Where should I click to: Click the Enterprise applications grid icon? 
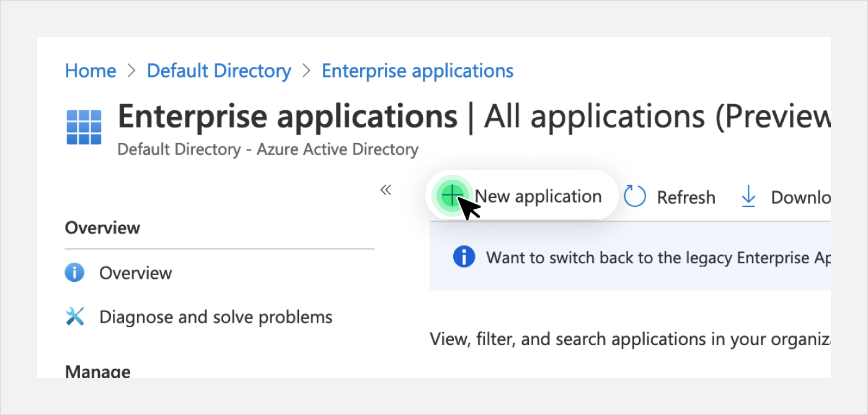click(x=84, y=127)
